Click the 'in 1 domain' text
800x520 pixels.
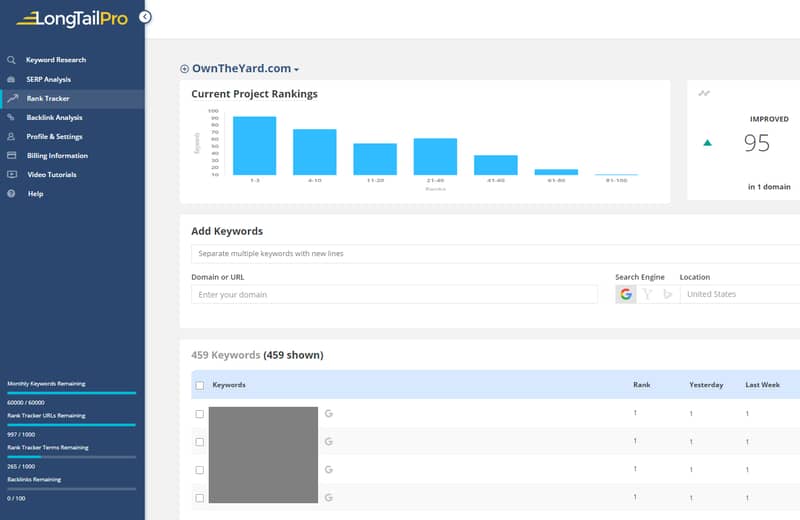[769, 187]
